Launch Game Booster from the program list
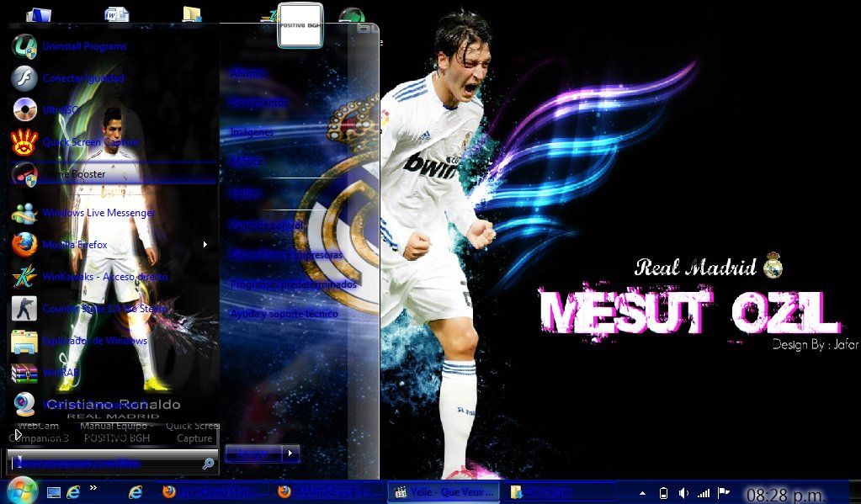This screenshot has width=861, height=504. point(74,174)
